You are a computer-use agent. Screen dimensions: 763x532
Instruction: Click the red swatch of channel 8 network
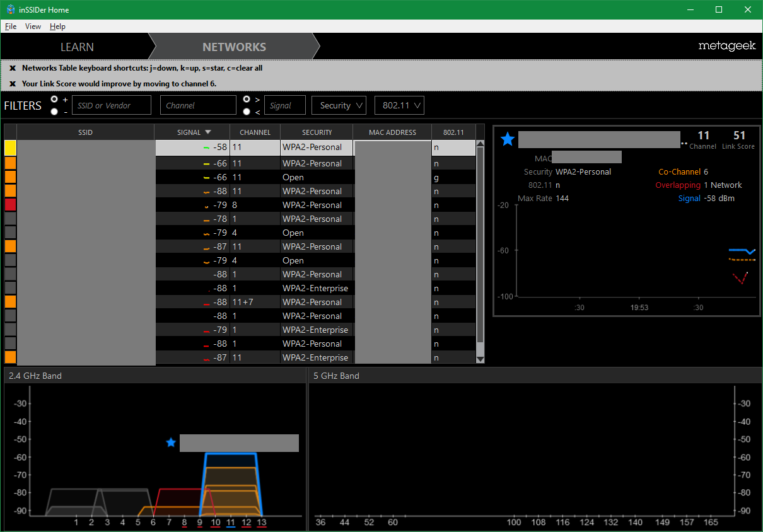tap(10, 205)
